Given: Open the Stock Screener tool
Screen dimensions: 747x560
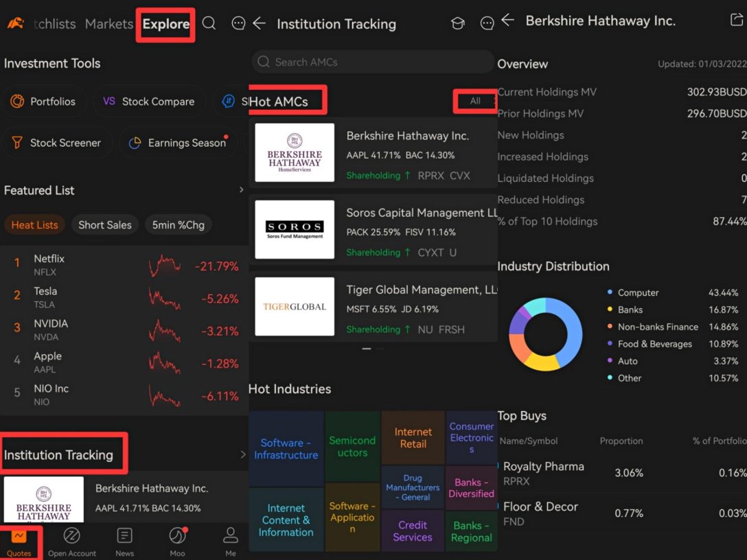Looking at the screenshot, I should pos(58,143).
